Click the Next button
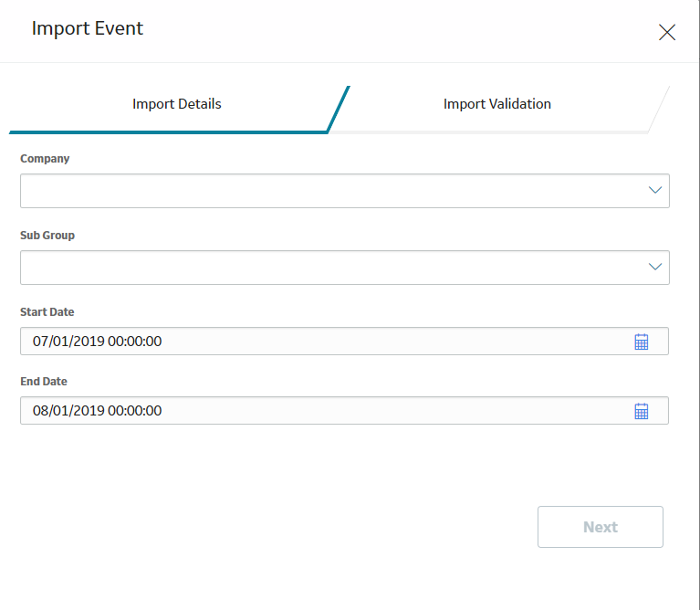This screenshot has width=700, height=610. click(600, 527)
